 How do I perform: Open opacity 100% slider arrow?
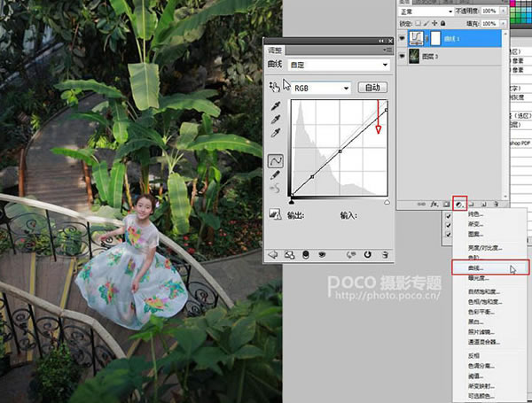tap(503, 12)
